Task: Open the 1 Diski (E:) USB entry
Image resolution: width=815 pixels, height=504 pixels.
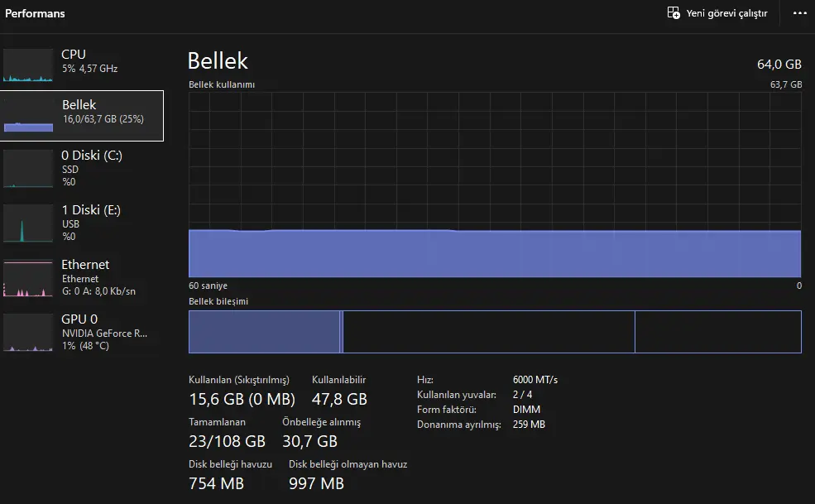Action: point(82,223)
